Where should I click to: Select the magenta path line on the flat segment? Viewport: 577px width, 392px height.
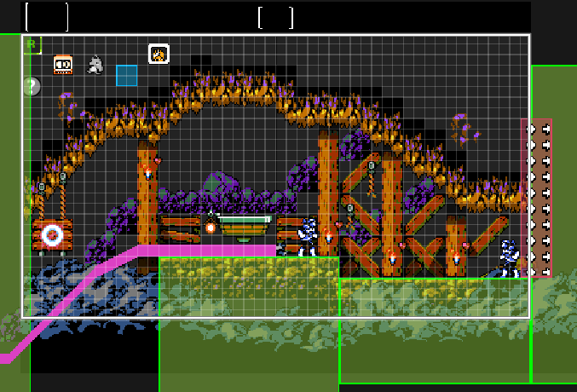point(207,251)
